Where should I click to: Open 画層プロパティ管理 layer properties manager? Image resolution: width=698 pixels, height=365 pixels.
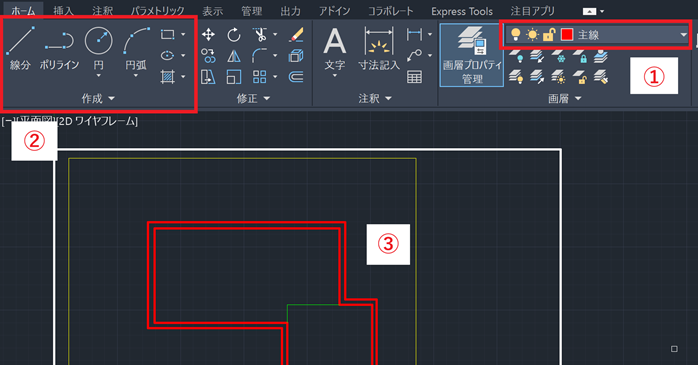pos(472,55)
